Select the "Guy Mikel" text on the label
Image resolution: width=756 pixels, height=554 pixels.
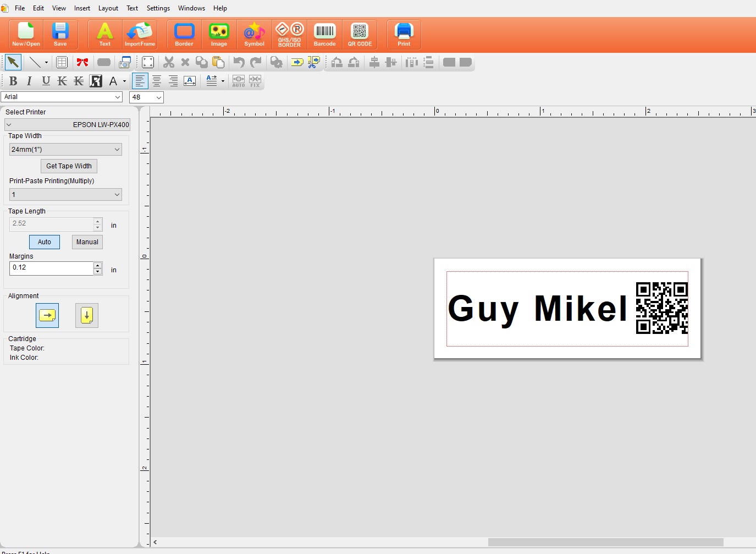(538, 309)
